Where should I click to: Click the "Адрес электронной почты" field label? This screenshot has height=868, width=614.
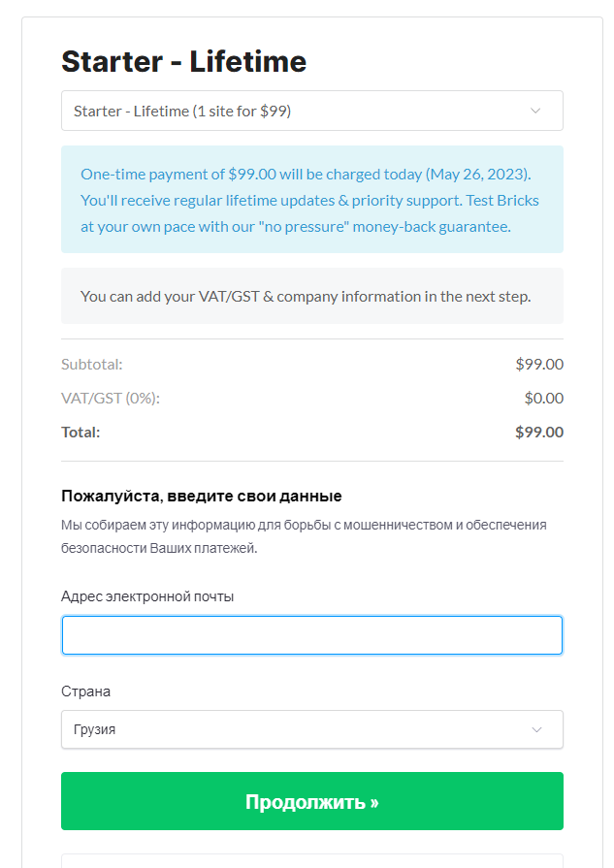(x=147, y=595)
